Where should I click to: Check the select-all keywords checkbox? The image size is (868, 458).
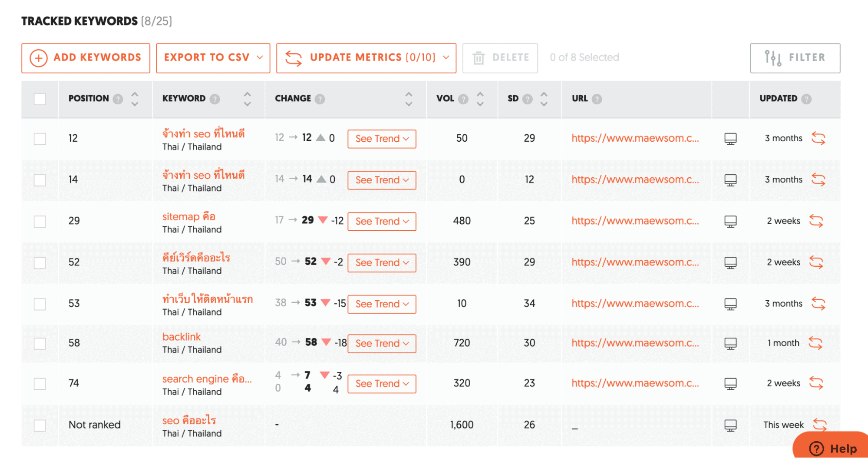pyautogui.click(x=40, y=99)
